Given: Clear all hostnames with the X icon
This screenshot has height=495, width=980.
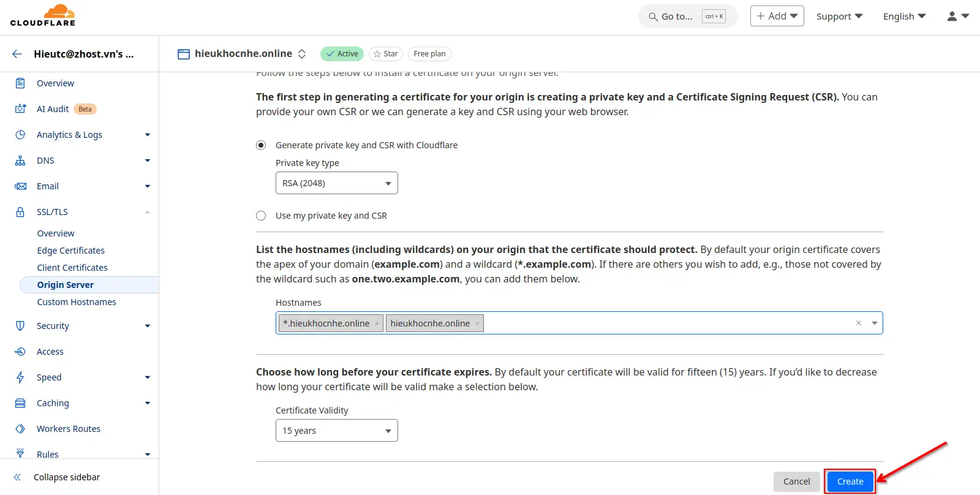Looking at the screenshot, I should 859,323.
